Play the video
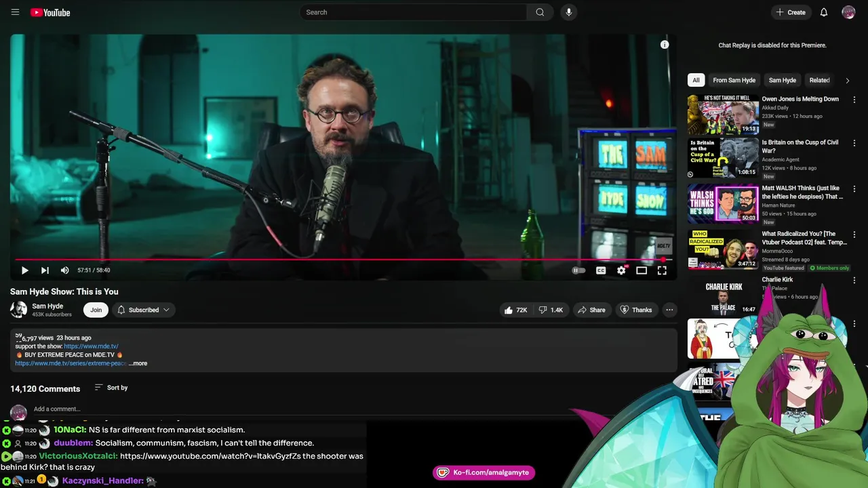 pyautogui.click(x=24, y=270)
